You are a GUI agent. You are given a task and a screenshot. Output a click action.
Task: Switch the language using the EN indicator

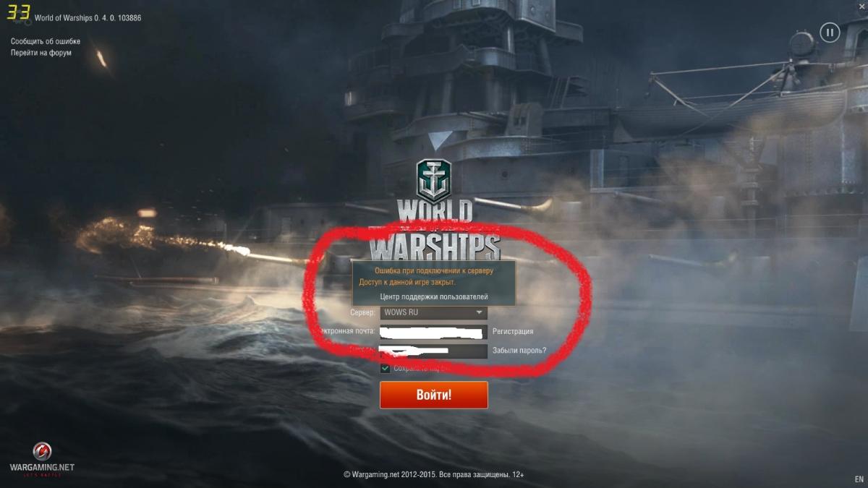click(x=859, y=479)
